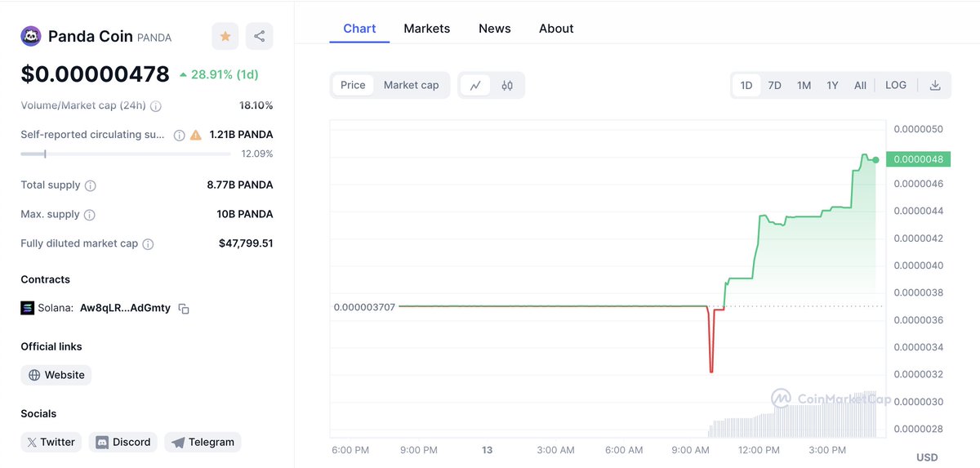Open the Chart tab
This screenshot has width=980, height=468.
359,29
